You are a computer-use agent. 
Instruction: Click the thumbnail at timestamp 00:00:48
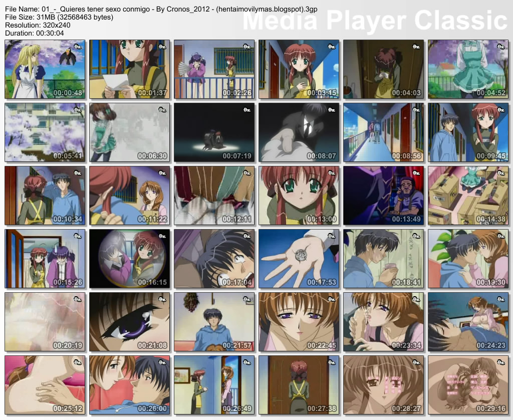point(45,69)
